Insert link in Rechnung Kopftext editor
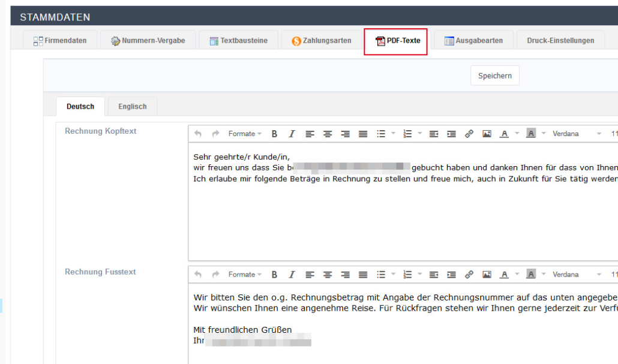The height and width of the screenshot is (364, 618). [469, 134]
